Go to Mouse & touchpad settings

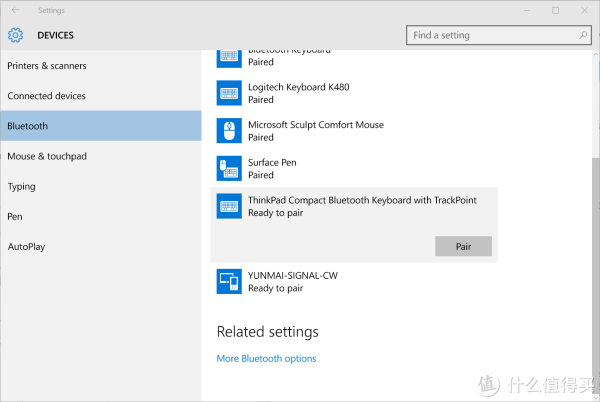click(x=101, y=156)
